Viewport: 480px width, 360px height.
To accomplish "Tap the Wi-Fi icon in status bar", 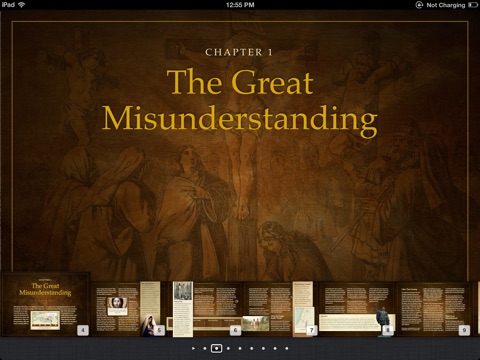I will [x=21, y=5].
